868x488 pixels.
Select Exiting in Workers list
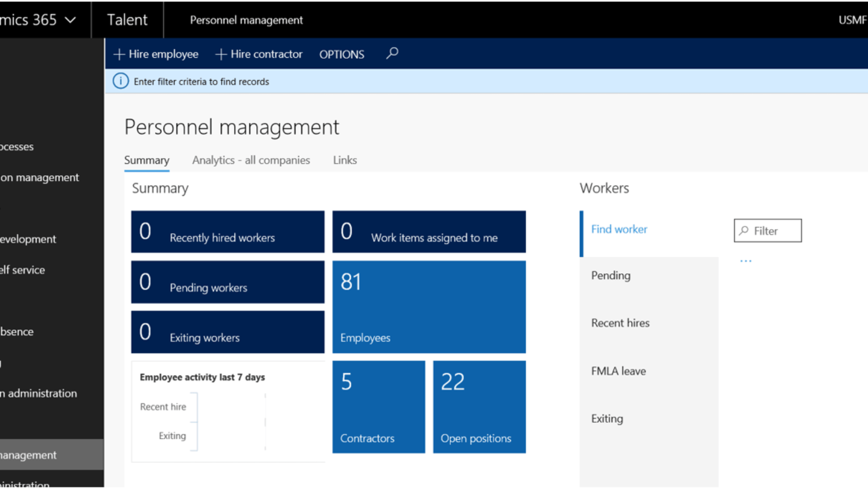click(x=649, y=419)
